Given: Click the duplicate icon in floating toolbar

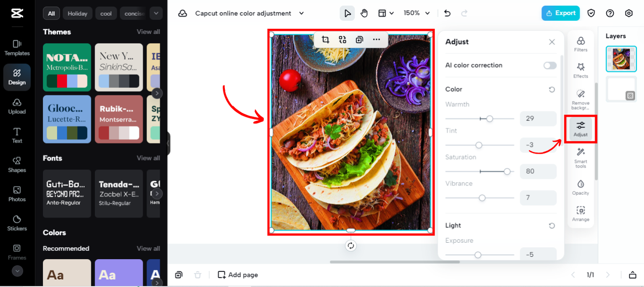Looking at the screenshot, I should pyautogui.click(x=359, y=40).
